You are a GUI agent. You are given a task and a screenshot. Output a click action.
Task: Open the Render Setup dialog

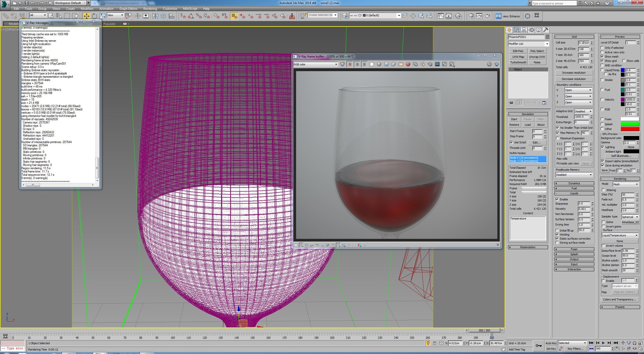(x=471, y=16)
